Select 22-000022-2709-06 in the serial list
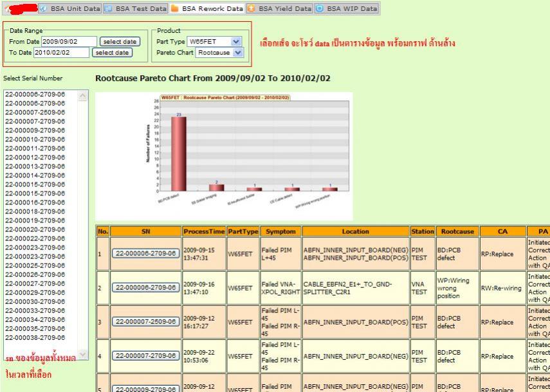Viewport: 550px width, 392px height. 35,238
